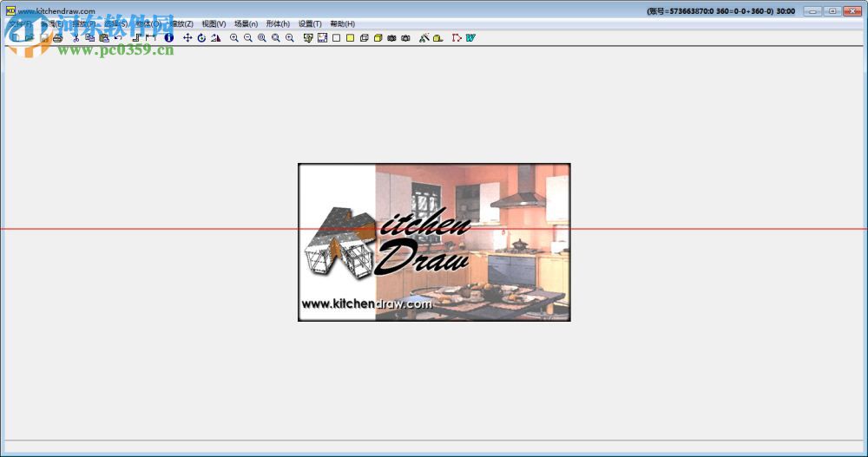
Task: Zoom in with the plus magnifier
Action: point(234,37)
